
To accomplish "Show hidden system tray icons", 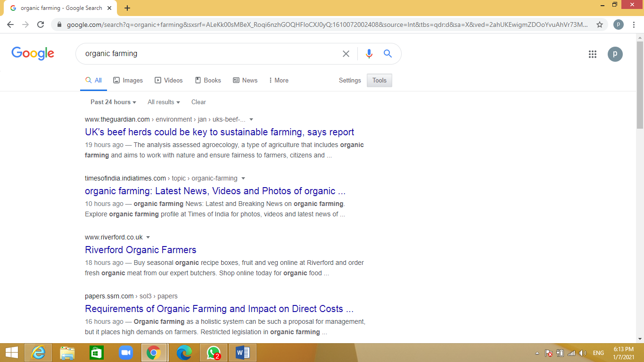I will tap(537, 353).
